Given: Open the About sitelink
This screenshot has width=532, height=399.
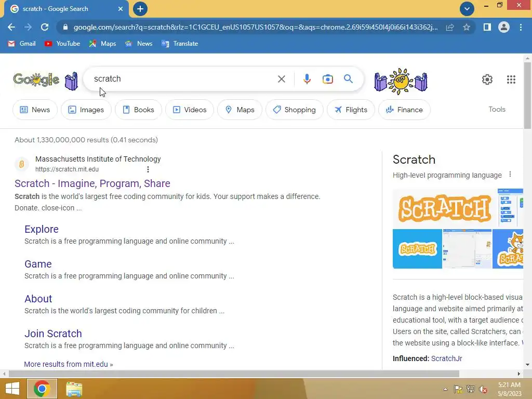Looking at the screenshot, I should click(x=38, y=299).
